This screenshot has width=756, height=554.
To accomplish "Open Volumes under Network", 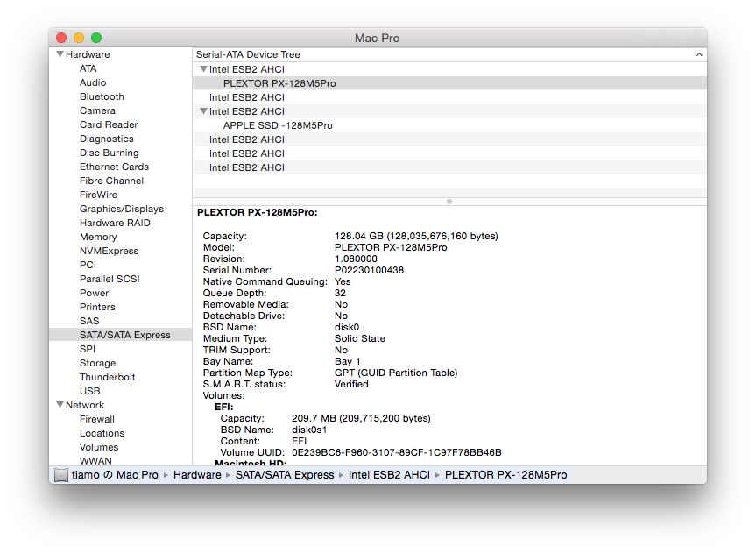I will pos(99,447).
